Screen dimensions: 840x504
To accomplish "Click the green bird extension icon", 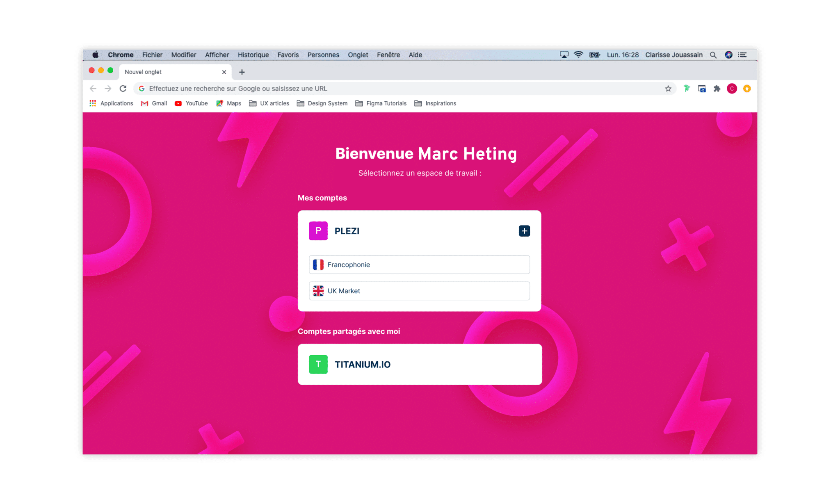I will 687,89.
